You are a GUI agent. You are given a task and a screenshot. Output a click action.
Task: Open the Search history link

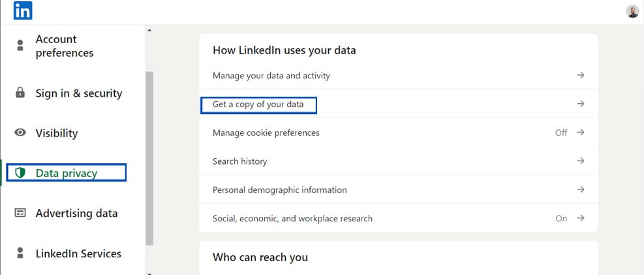(x=239, y=161)
